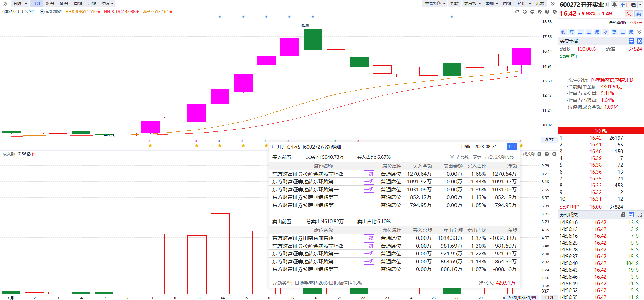
Task: Open the 更多 period dropdown
Action: 108,4
